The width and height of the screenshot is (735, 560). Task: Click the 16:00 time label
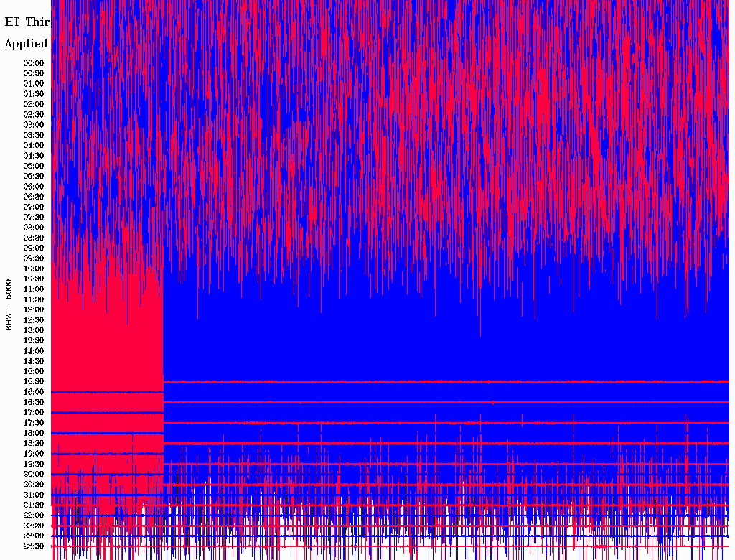(x=34, y=392)
